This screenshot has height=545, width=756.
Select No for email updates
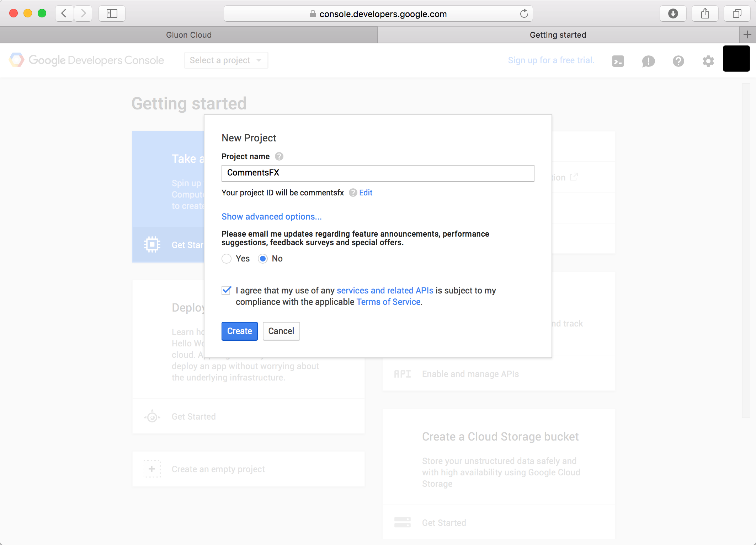coord(263,259)
